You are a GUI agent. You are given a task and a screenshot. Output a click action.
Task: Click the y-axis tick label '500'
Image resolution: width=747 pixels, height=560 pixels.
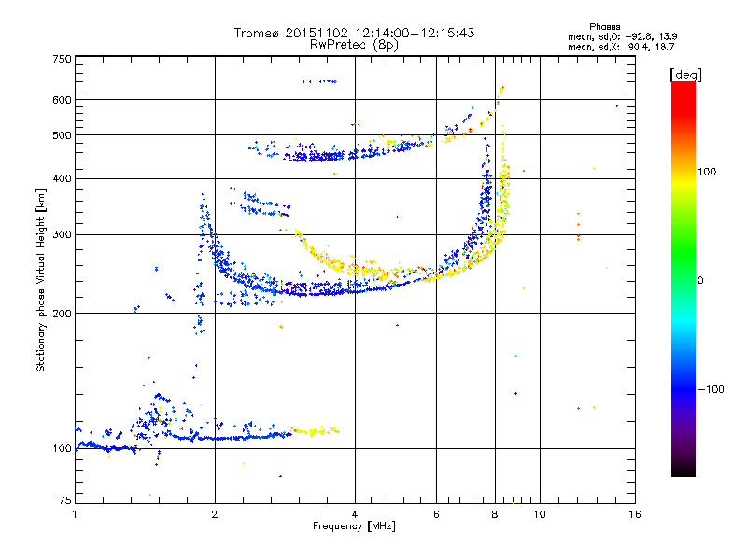click(x=62, y=135)
